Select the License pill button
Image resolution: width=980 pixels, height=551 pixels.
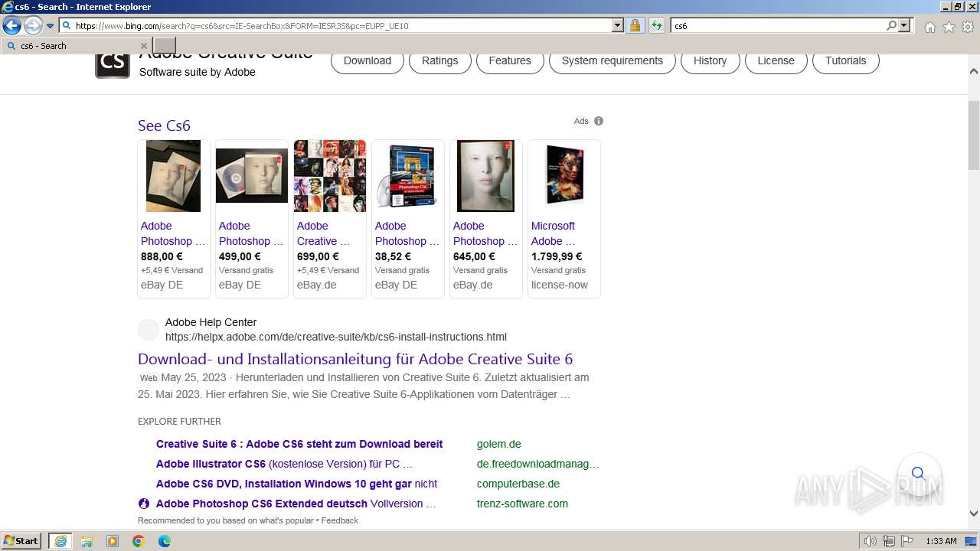(776, 60)
